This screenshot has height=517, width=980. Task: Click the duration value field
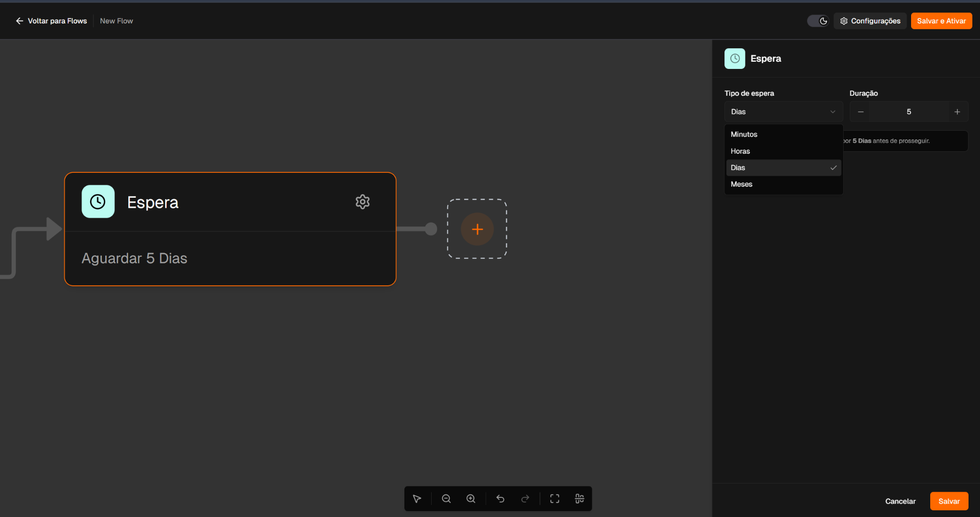pyautogui.click(x=909, y=112)
